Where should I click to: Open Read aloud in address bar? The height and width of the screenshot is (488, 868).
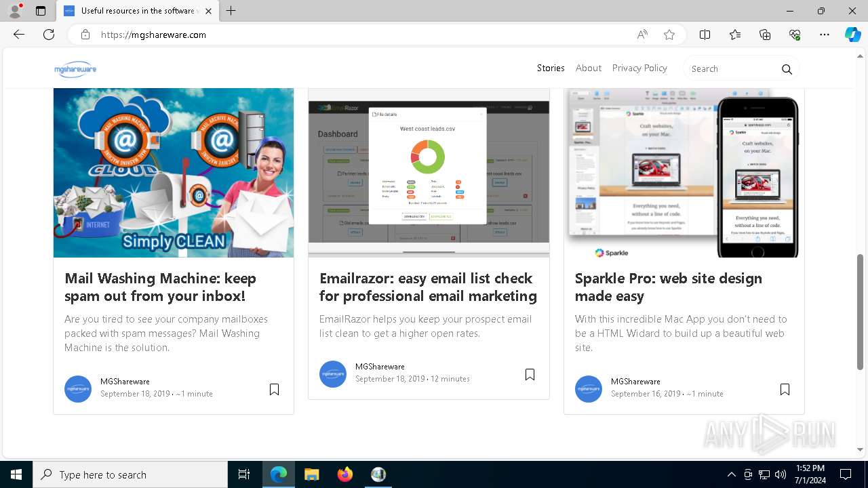point(642,35)
